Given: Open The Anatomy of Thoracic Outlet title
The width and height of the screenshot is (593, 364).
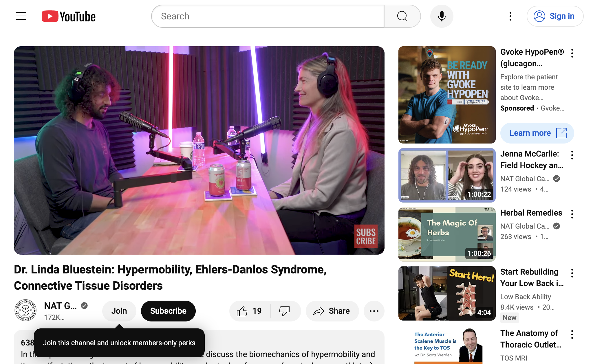Looking at the screenshot, I should point(531,339).
